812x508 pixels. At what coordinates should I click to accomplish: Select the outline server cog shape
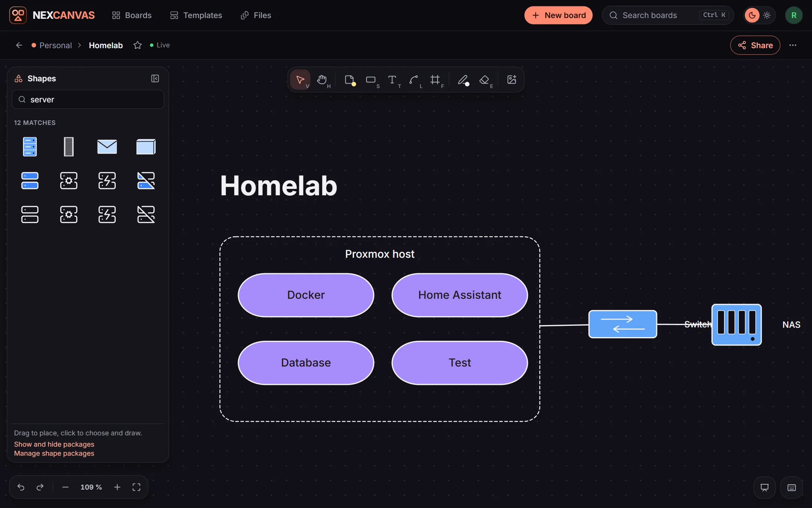(68, 214)
